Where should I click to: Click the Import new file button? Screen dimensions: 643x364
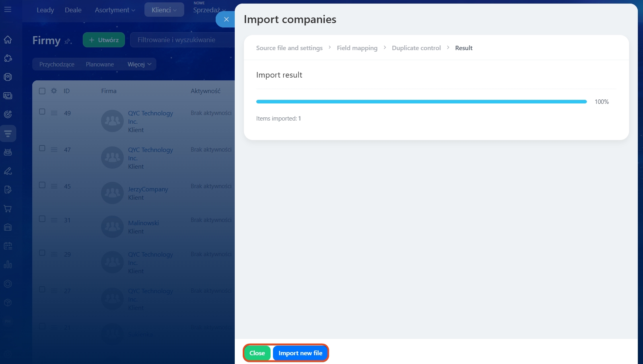pos(300,353)
